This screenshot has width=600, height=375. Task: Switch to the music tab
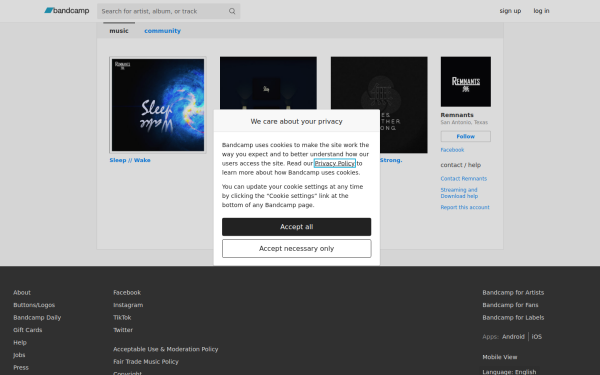(x=119, y=31)
